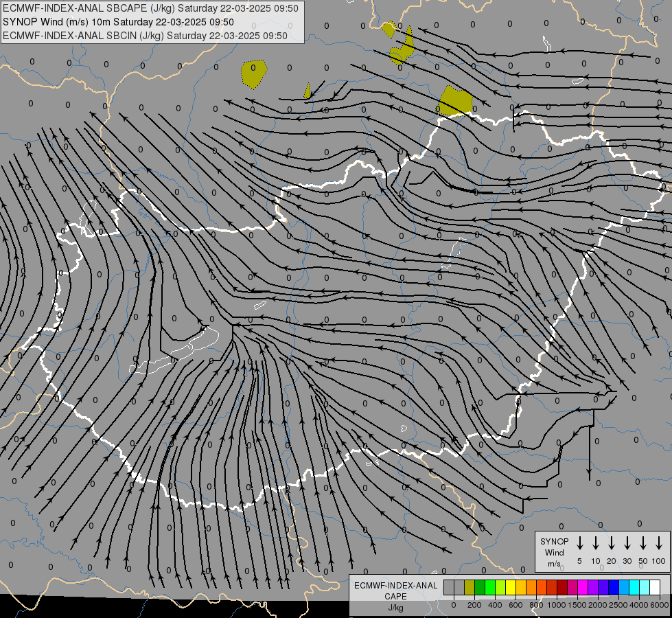Select the yellow-green CAPE legend swatch
Image resolution: width=672 pixels, height=618 pixels.
(500, 588)
